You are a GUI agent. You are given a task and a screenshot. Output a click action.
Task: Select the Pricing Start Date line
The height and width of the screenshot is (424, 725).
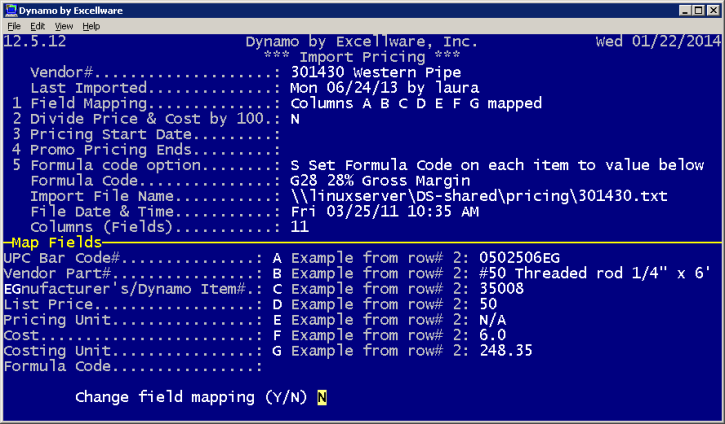146,135
